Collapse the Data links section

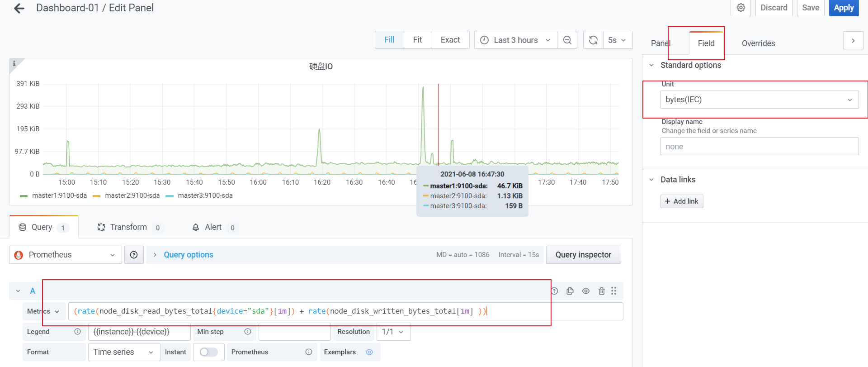pos(651,180)
